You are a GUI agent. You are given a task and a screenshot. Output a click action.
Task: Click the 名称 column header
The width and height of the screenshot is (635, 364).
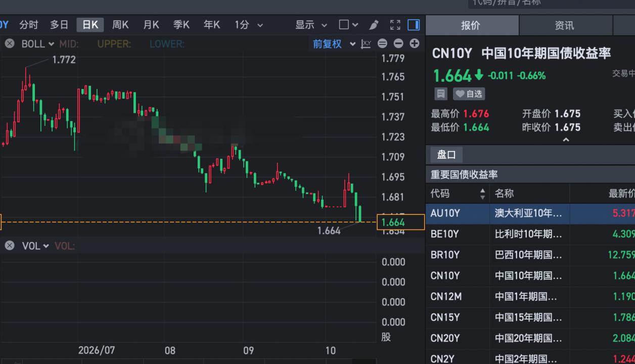pos(504,193)
